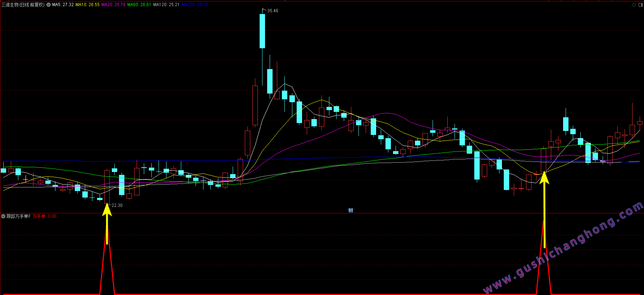
Task: Click the MA120: 25.21 label
Action: pyautogui.click(x=166, y=5)
